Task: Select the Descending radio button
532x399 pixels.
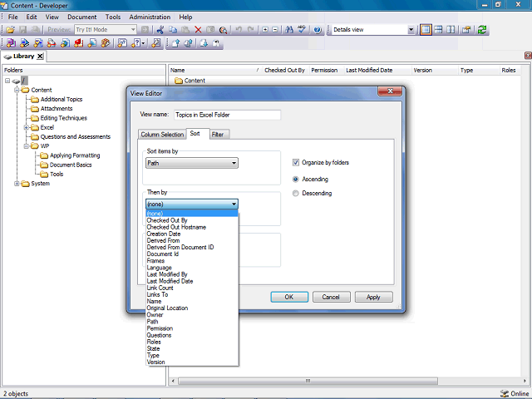Action: [296, 194]
